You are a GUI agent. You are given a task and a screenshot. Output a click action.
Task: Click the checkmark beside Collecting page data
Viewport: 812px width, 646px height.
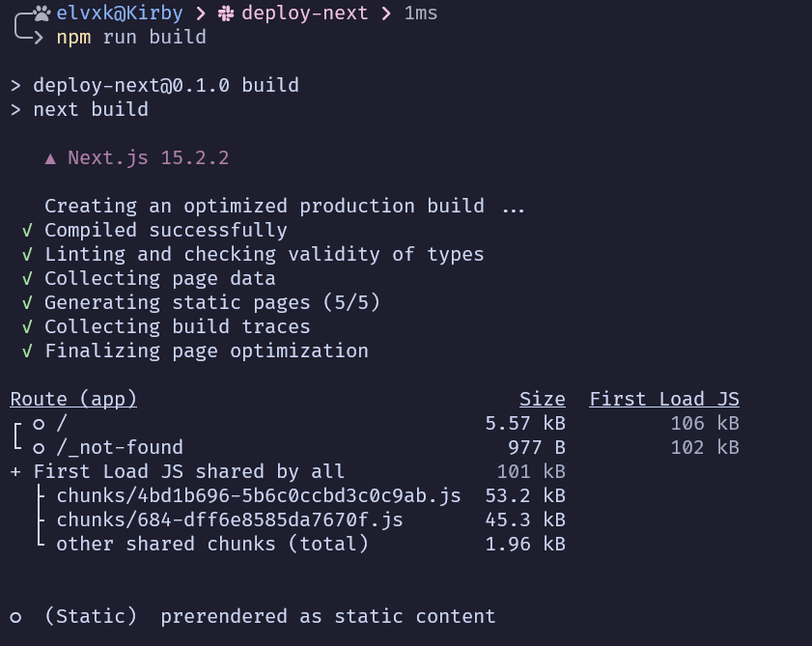pyautogui.click(x=27, y=279)
